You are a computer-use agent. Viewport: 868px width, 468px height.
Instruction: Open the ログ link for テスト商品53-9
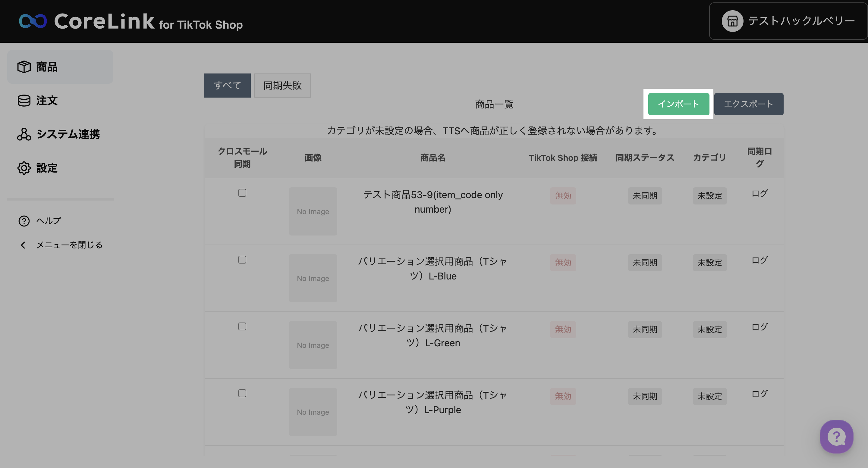[x=759, y=193]
